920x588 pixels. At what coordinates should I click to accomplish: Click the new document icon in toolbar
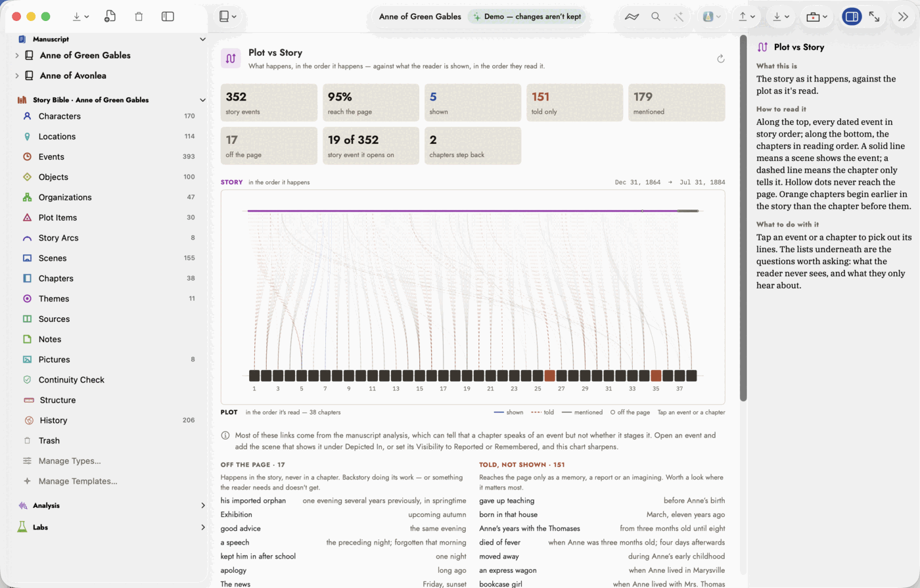pyautogui.click(x=110, y=16)
